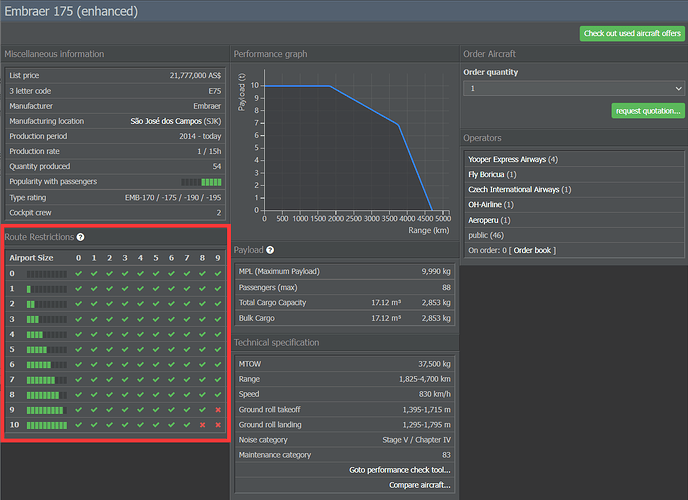688x500 pixels.
Task: Open the Order quantity dropdown
Action: click(573, 89)
